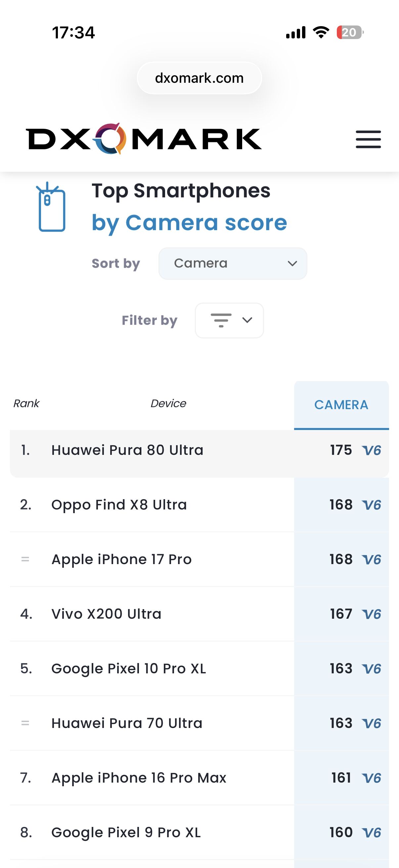Open Huawei Pura 70 Ultra entry
Image resolution: width=399 pixels, height=868 pixels.
(127, 723)
